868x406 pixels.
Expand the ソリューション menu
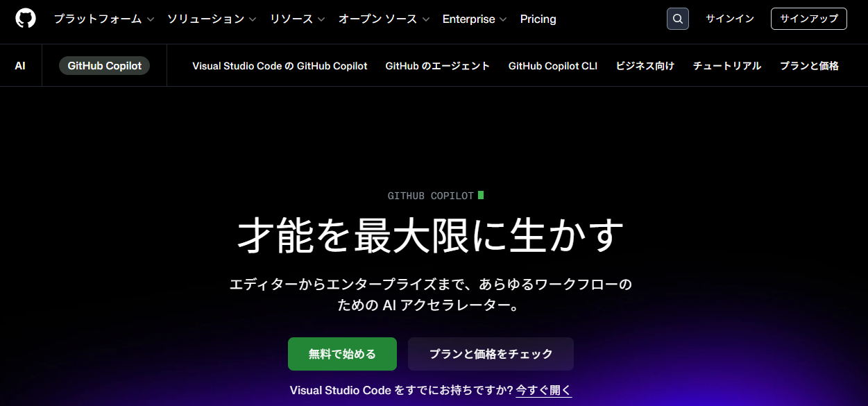pos(212,19)
